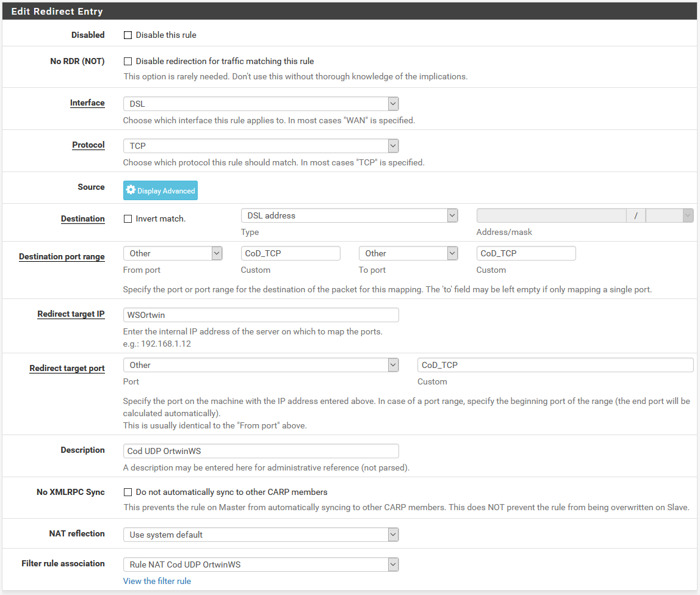The width and height of the screenshot is (700, 595).
Task: Click the gear icon on Display Advanced
Action: coord(131,190)
